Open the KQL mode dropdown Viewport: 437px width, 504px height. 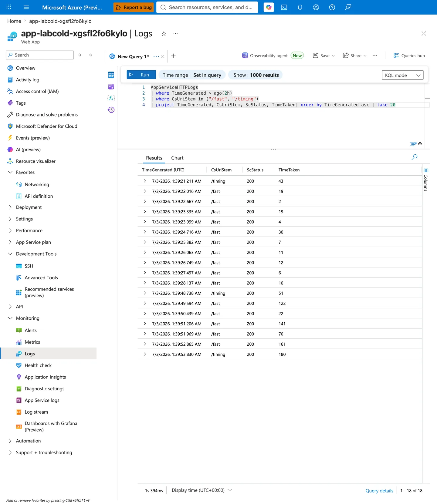click(402, 75)
